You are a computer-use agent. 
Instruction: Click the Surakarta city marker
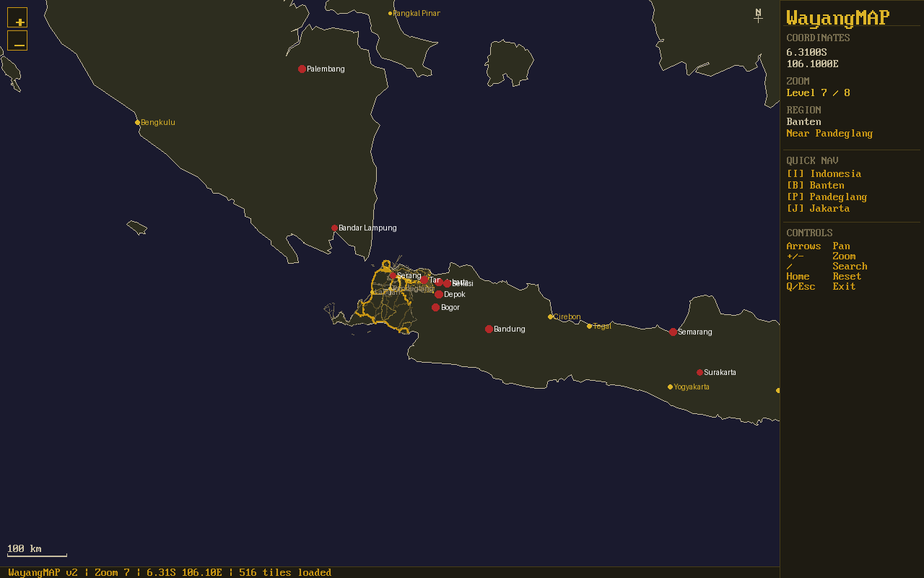699,373
